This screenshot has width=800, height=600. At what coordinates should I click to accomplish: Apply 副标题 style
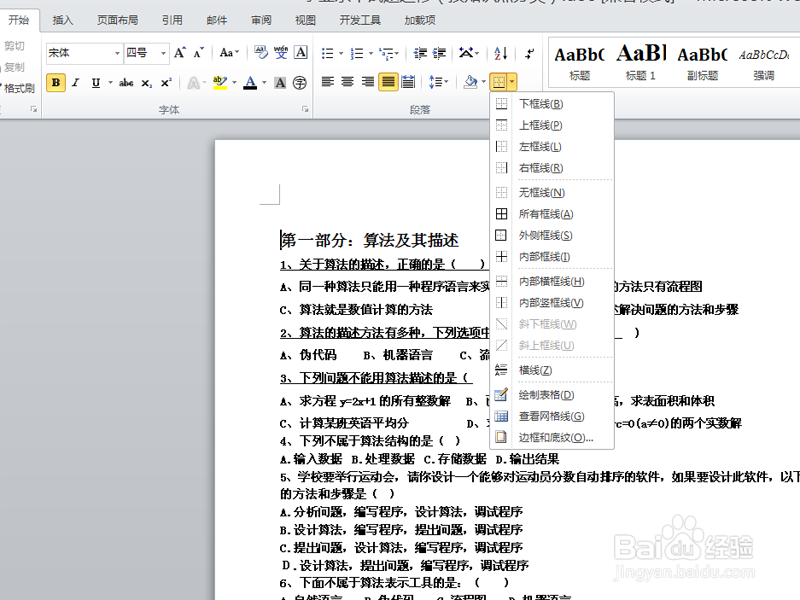(x=702, y=62)
